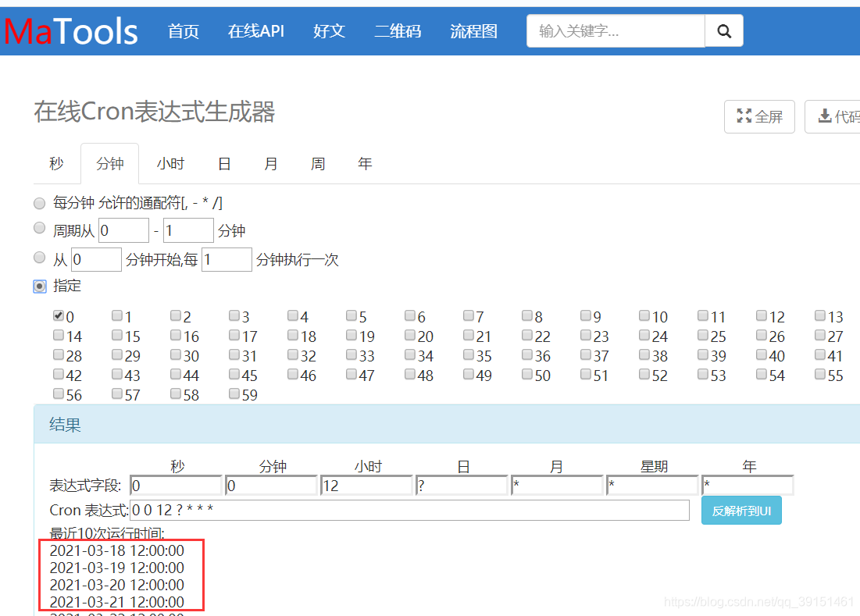Open the 首页 nav link
This screenshot has height=616, width=860.
184,31
